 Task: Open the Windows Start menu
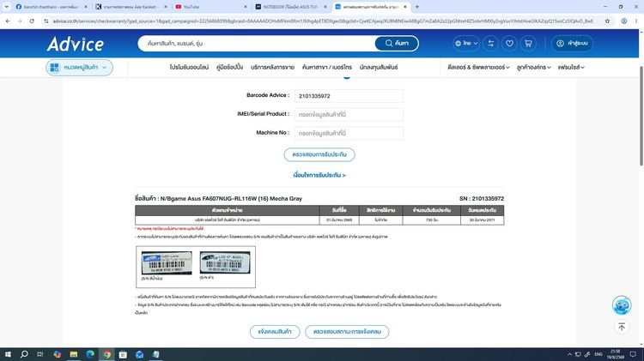click(8, 354)
